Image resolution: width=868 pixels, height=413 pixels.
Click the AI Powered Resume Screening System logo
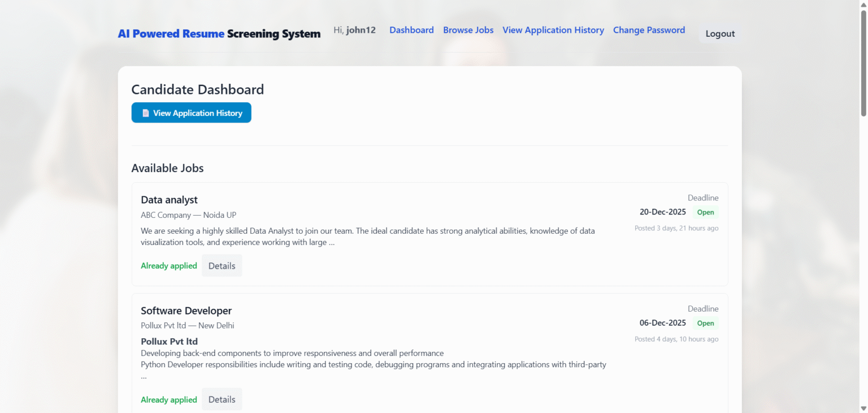pyautogui.click(x=219, y=33)
